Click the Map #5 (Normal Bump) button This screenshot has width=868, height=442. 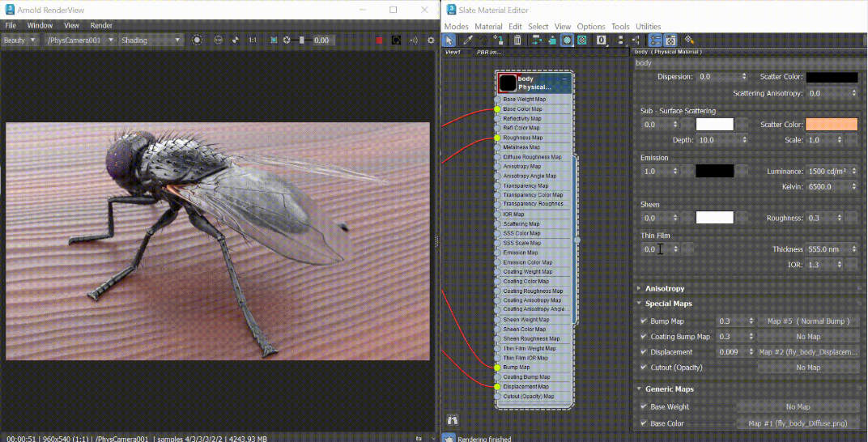pyautogui.click(x=807, y=321)
